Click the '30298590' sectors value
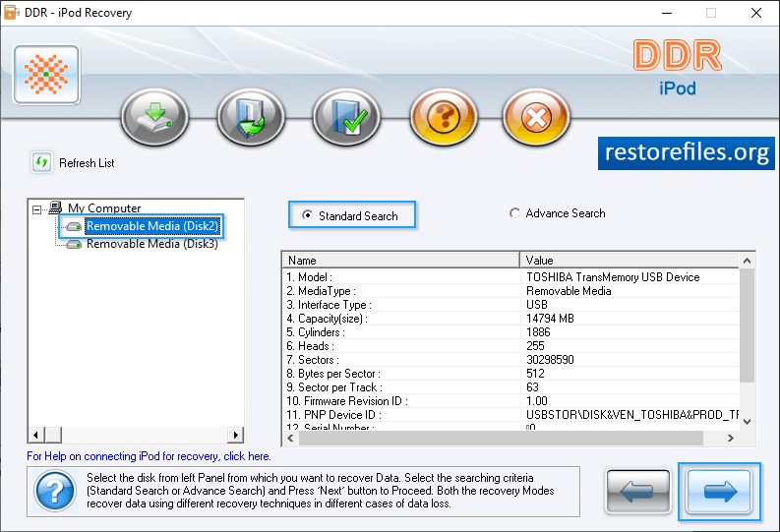The width and height of the screenshot is (780, 532). pos(550,360)
